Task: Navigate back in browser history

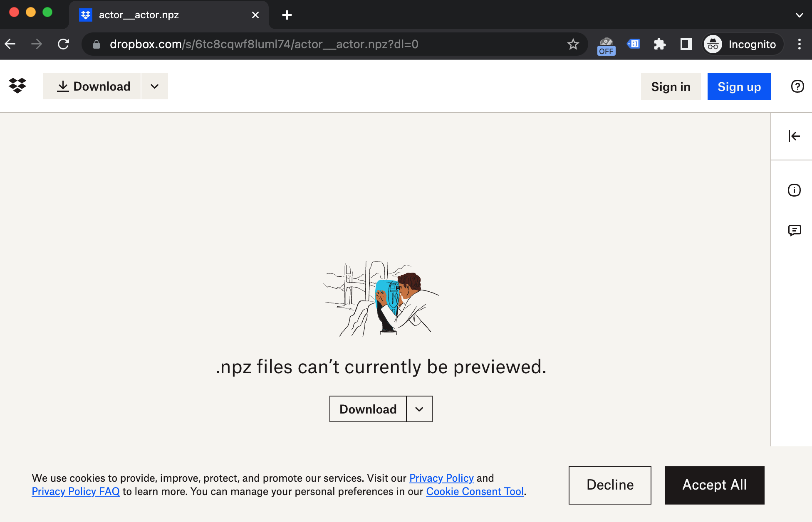Action: pyautogui.click(x=10, y=44)
